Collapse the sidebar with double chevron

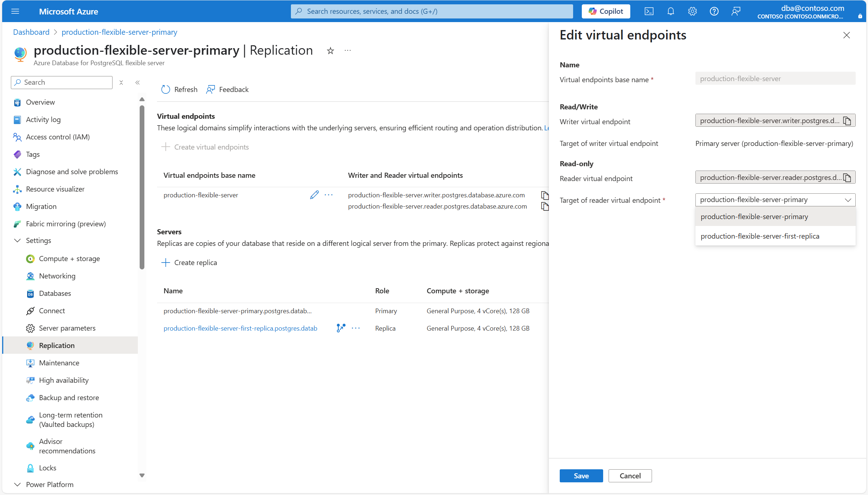[137, 83]
